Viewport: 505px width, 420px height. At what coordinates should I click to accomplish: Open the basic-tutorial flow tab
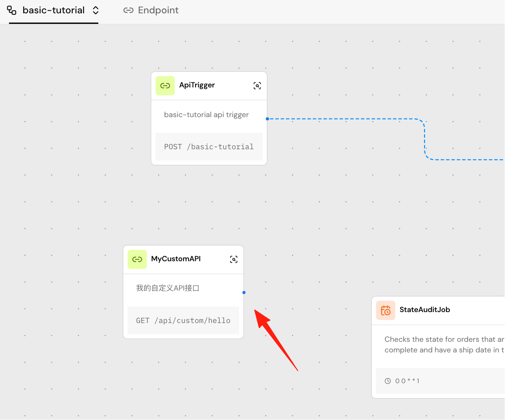54,11
